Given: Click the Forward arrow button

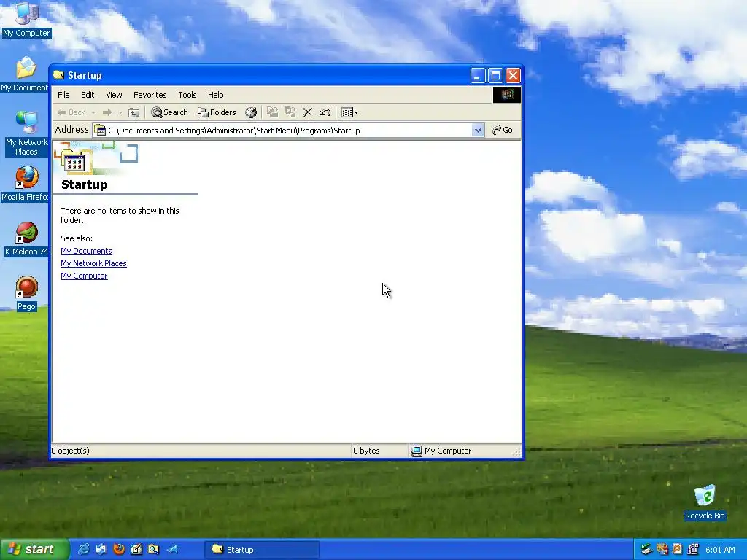Looking at the screenshot, I should tap(107, 112).
